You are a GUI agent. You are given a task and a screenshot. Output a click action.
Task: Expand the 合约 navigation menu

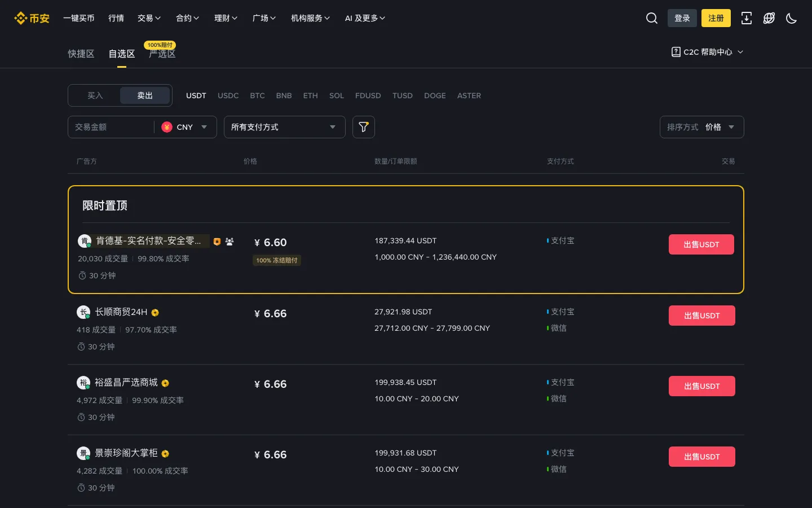coord(188,18)
